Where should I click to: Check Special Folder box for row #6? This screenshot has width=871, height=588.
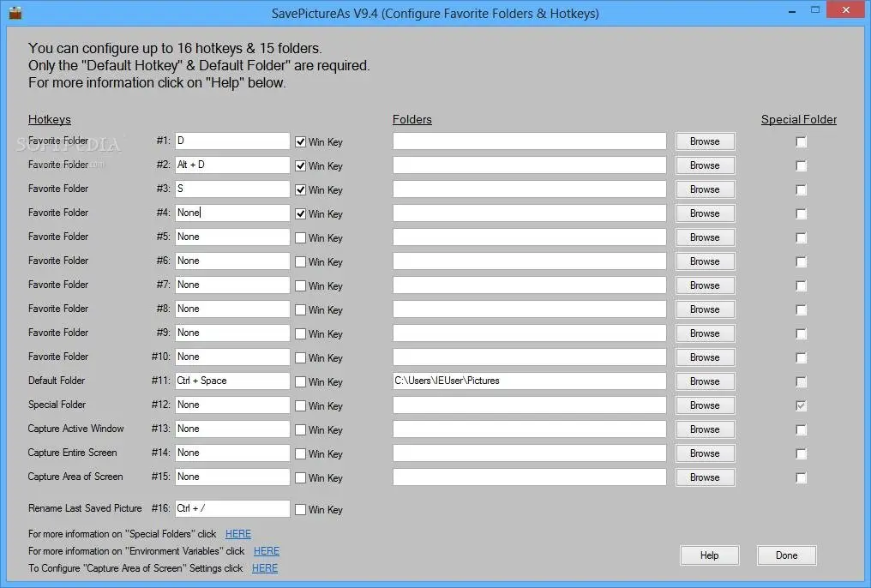(801, 261)
